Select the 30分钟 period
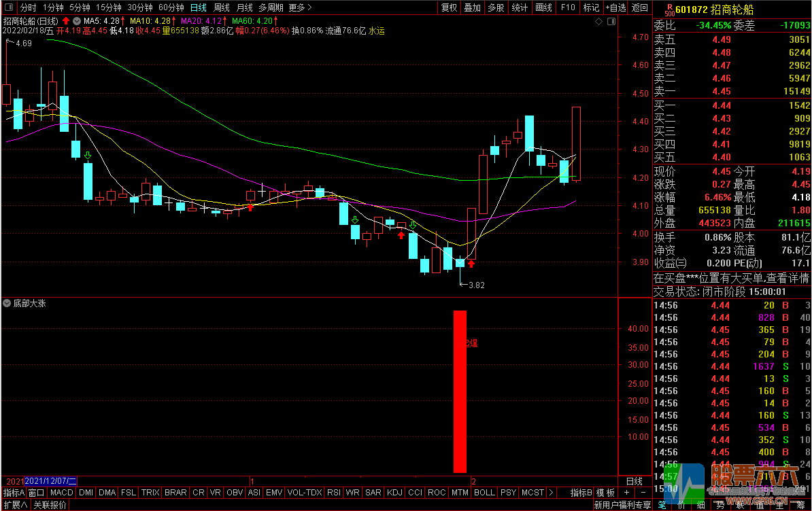Screen dimensions: 812x511 [x=140, y=7]
